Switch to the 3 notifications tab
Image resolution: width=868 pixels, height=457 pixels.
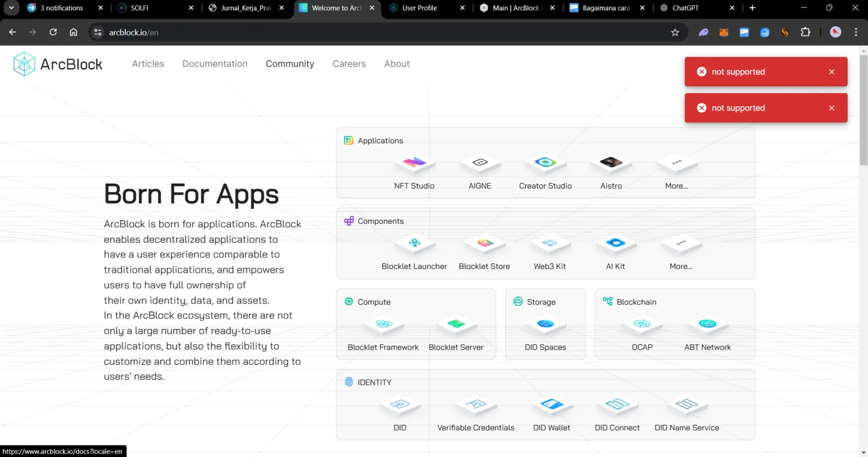(65, 8)
